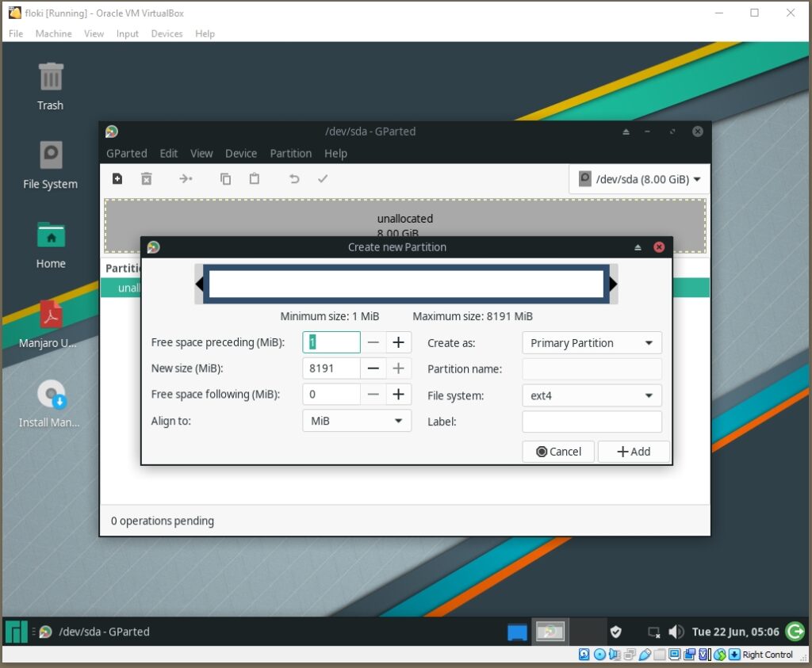Click the left resize arrow on partition bar
Image resolution: width=812 pixels, height=668 pixels.
(199, 284)
